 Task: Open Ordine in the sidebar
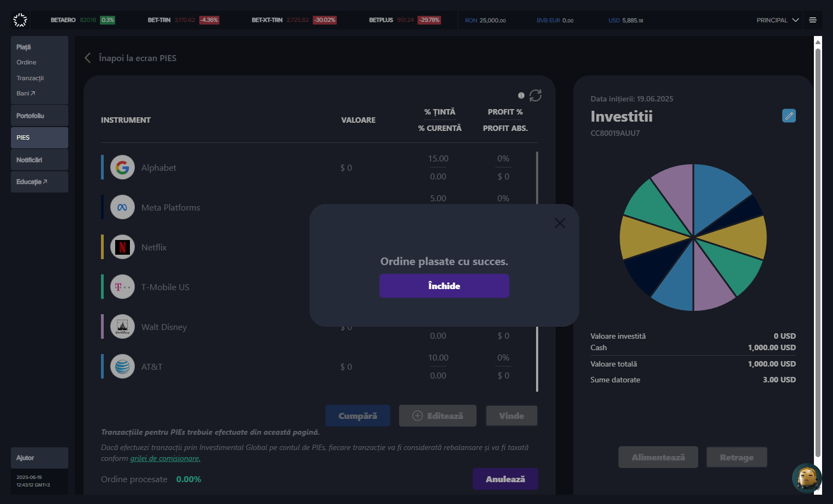click(x=26, y=62)
